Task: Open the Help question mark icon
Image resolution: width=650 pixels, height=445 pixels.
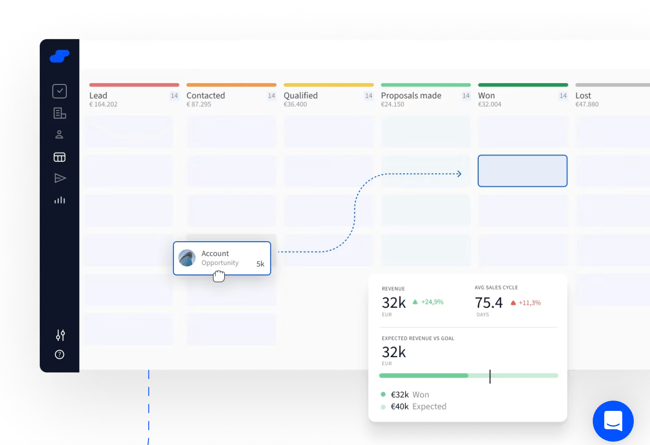Action: tap(59, 355)
